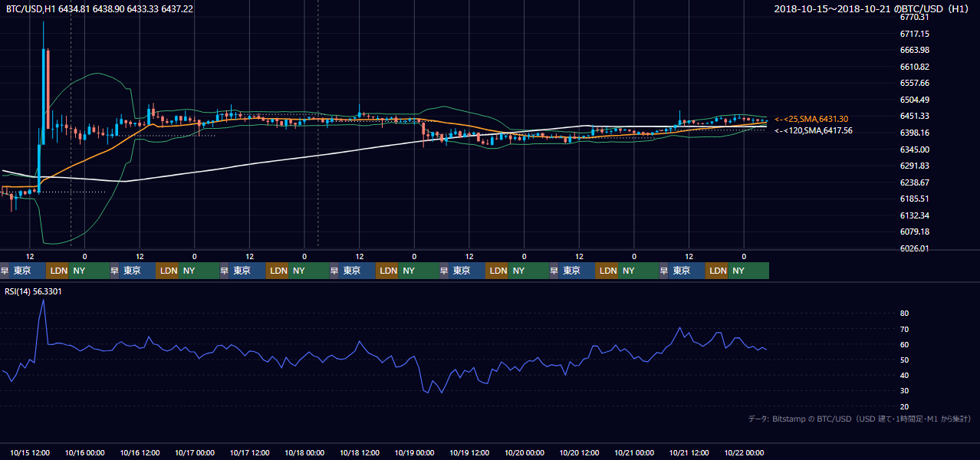Click the 6663.98 price axis label
Image resolution: width=980 pixels, height=460 pixels.
(x=915, y=50)
